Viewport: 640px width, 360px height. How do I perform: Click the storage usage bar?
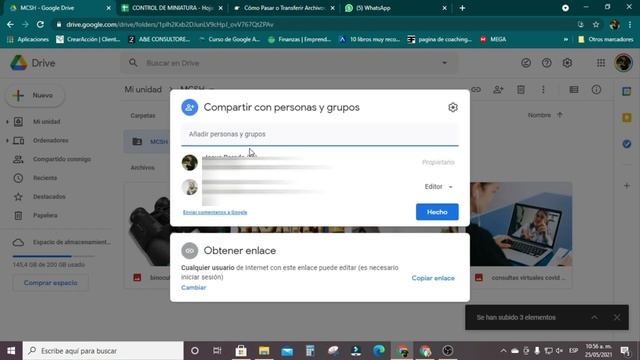click(x=53, y=256)
